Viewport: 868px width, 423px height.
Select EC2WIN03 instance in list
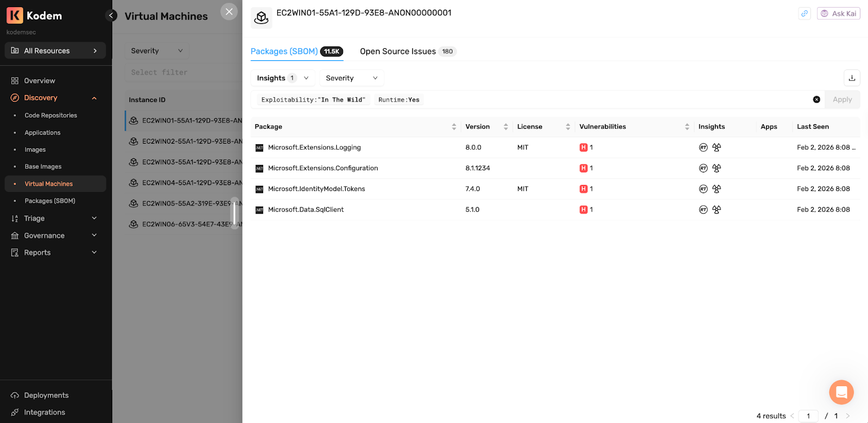click(183, 162)
